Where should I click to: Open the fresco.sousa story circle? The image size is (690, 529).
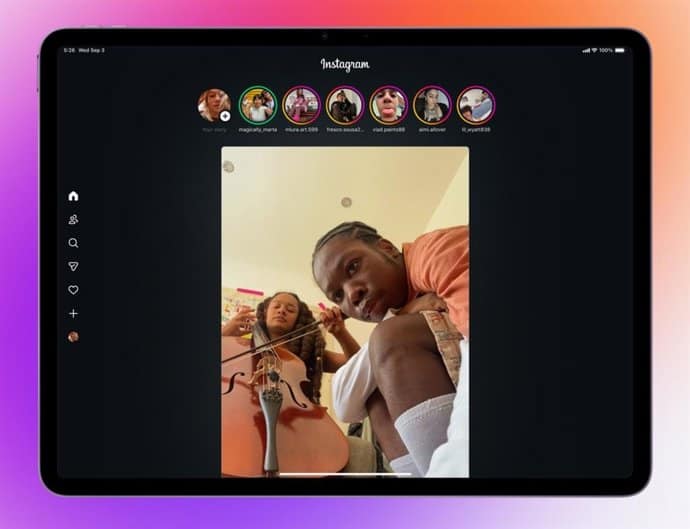pos(345,105)
